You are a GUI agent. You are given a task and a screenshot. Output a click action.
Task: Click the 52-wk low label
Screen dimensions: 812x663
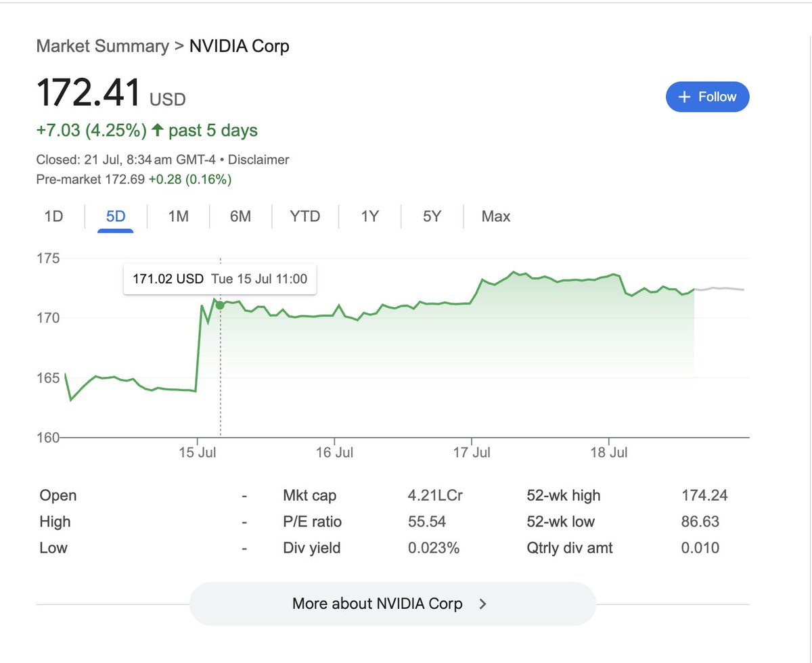click(x=560, y=522)
